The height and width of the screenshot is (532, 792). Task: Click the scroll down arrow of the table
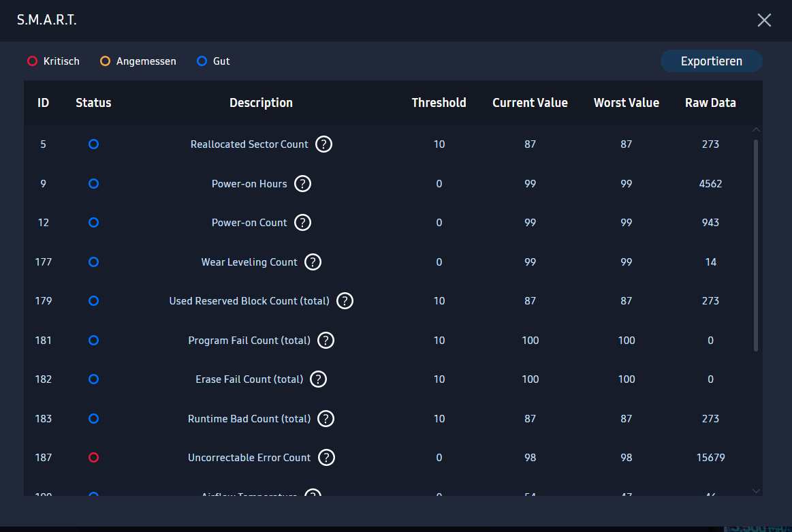(756, 491)
